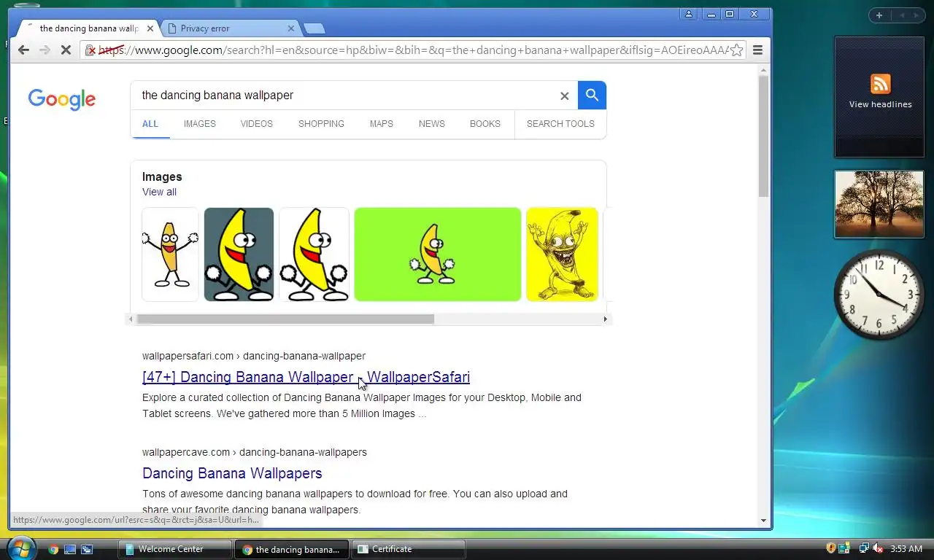The height and width of the screenshot is (560, 934).
Task: Select the dancing banana wallpaper tab
Action: (88, 28)
